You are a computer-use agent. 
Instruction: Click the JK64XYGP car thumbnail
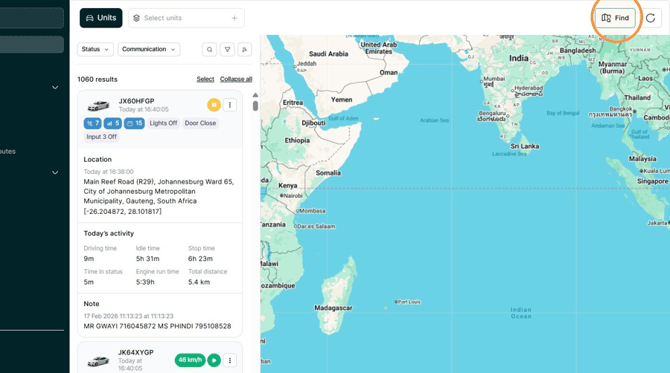pyautogui.click(x=98, y=361)
